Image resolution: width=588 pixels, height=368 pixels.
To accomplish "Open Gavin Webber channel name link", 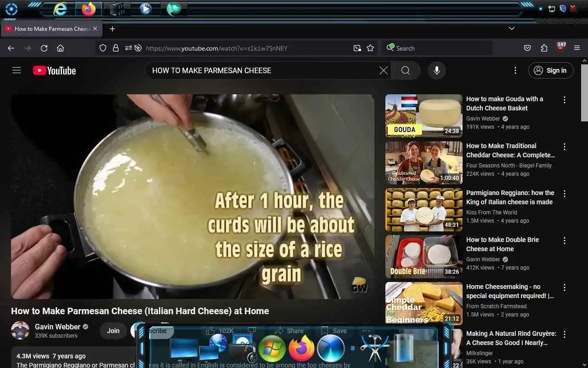I will (57, 327).
